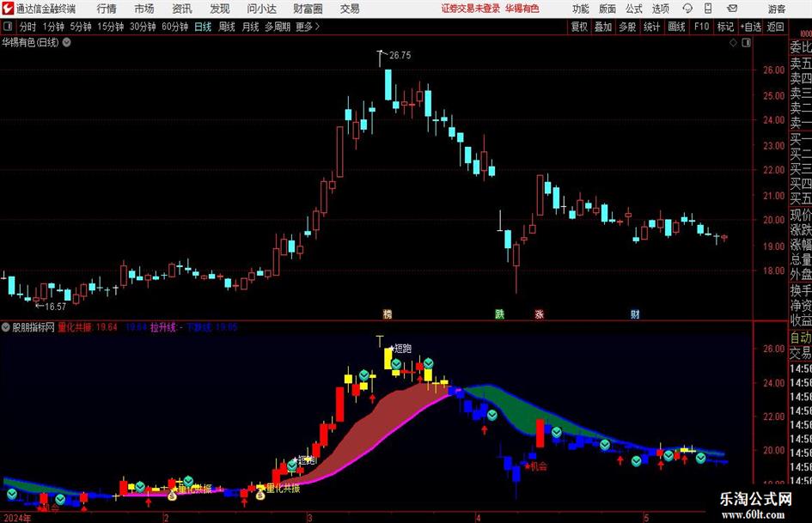Image resolution: width=812 pixels, height=523 pixels.
Task: Open the 行情 menu
Action: 107,9
